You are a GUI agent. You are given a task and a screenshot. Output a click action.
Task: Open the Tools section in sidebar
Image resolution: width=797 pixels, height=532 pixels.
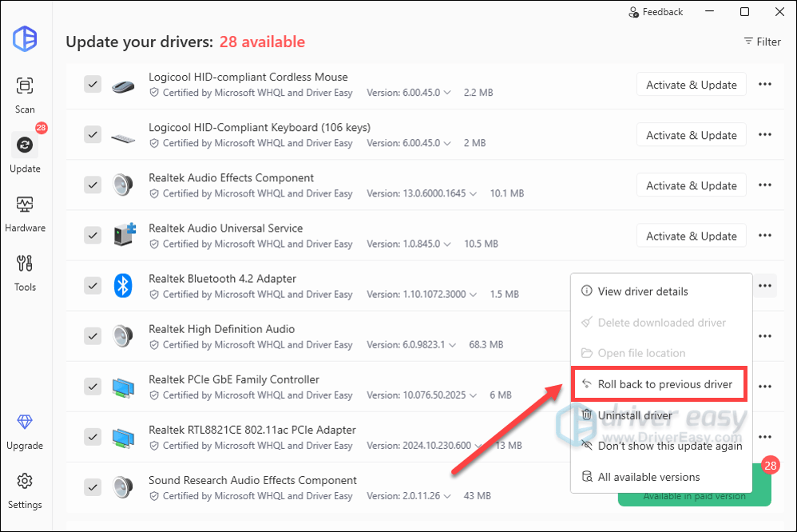pyautogui.click(x=25, y=271)
